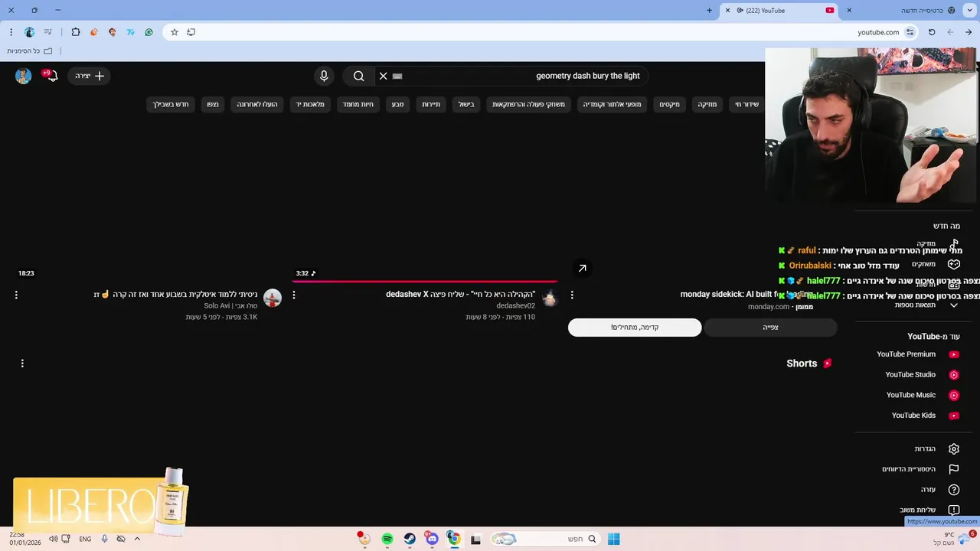Select the מיקסים filter chip
Image resolution: width=980 pixels, height=551 pixels.
(x=670, y=104)
